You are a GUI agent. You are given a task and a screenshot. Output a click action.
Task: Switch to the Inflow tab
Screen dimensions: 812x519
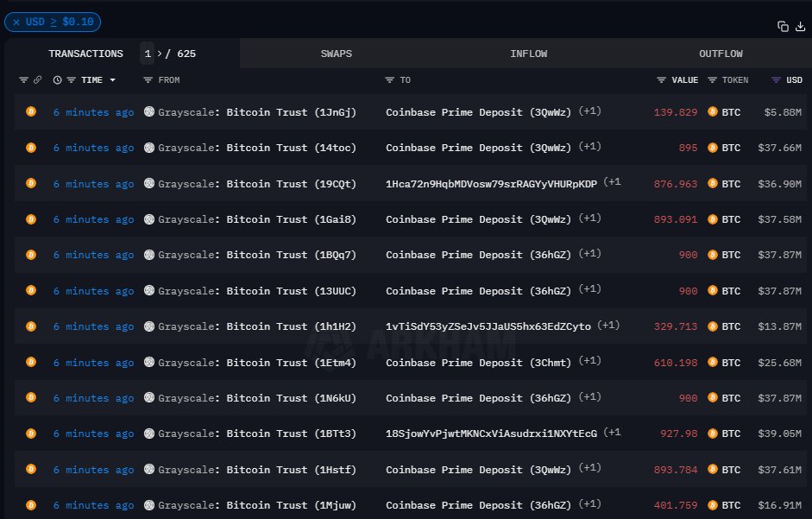tap(528, 54)
